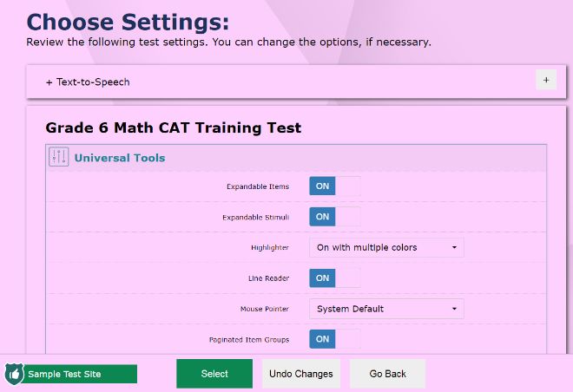Toggle Expandable Items switch off
573x392 pixels.
pyautogui.click(x=335, y=186)
